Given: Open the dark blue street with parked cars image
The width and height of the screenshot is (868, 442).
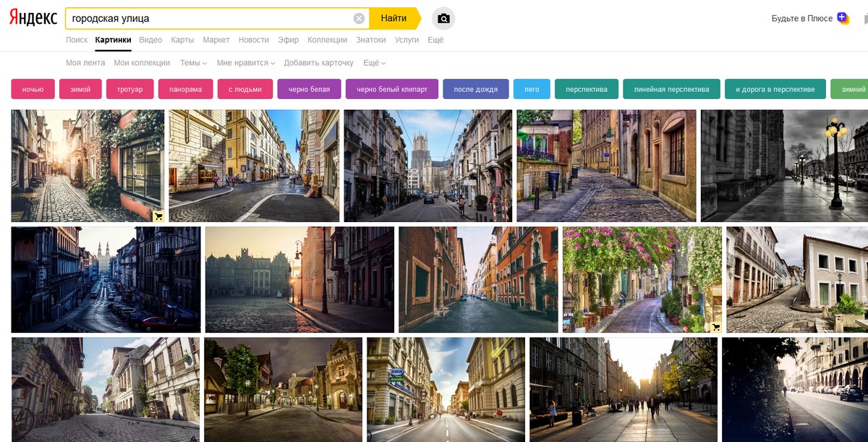Looking at the screenshot, I should point(106,280).
